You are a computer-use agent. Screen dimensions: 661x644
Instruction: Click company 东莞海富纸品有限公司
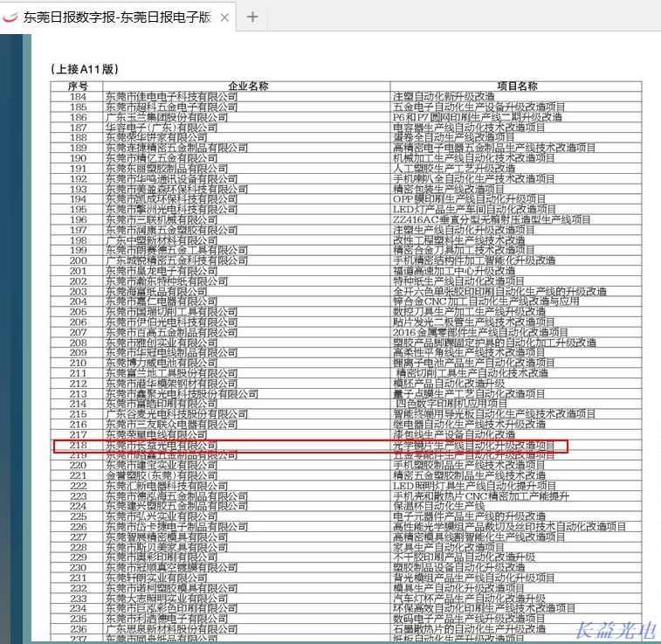coord(156,292)
